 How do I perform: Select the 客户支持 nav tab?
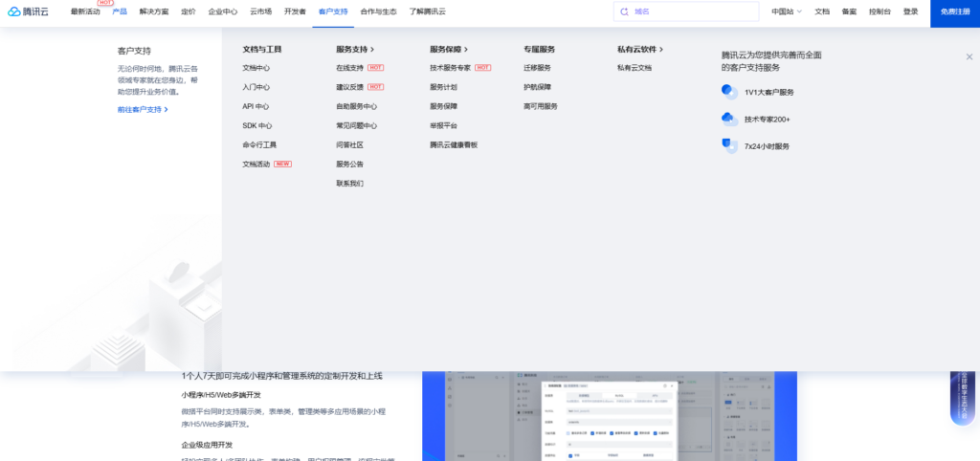tap(333, 11)
